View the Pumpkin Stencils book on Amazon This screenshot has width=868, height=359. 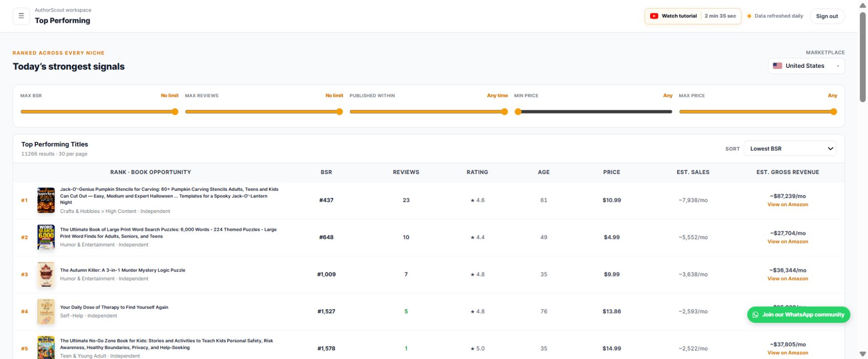tap(787, 205)
